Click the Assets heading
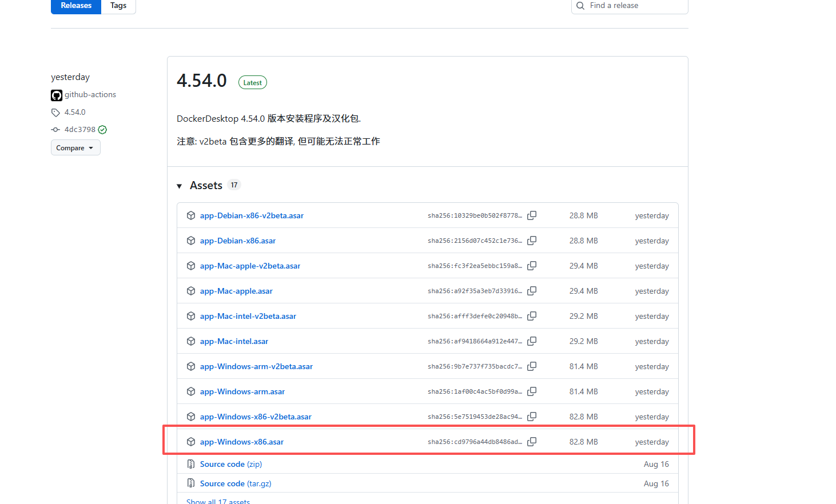The height and width of the screenshot is (504, 836). [x=206, y=186]
